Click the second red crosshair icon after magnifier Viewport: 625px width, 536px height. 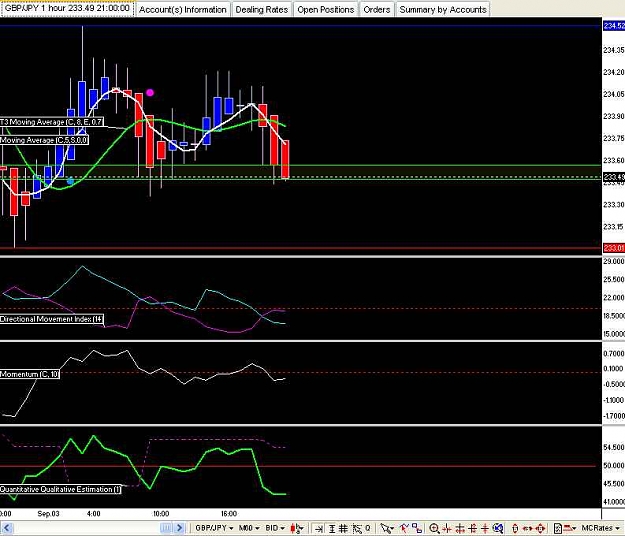[460, 528]
